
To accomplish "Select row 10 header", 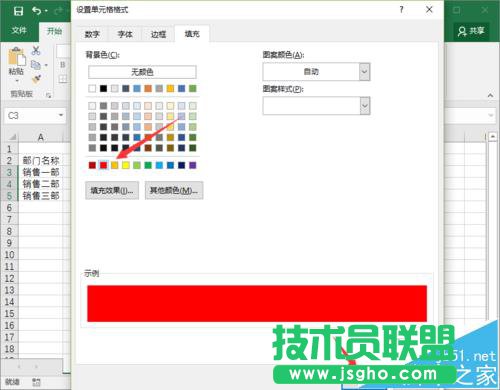I will pos(9,255).
